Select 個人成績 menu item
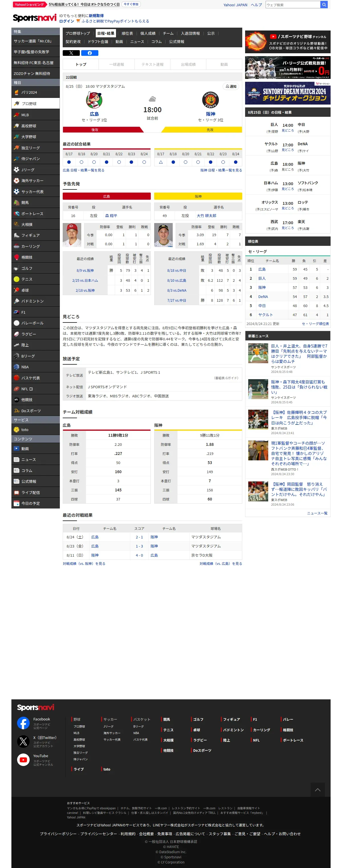The image size is (342, 868). (x=148, y=33)
